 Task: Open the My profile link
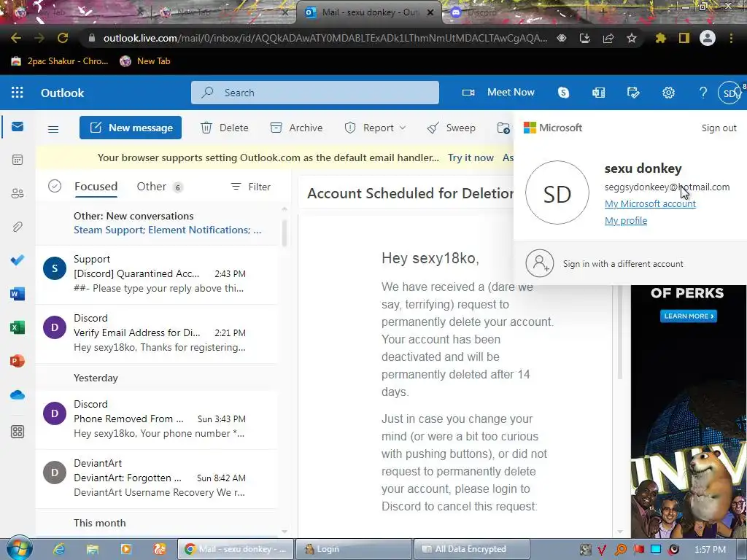point(626,220)
